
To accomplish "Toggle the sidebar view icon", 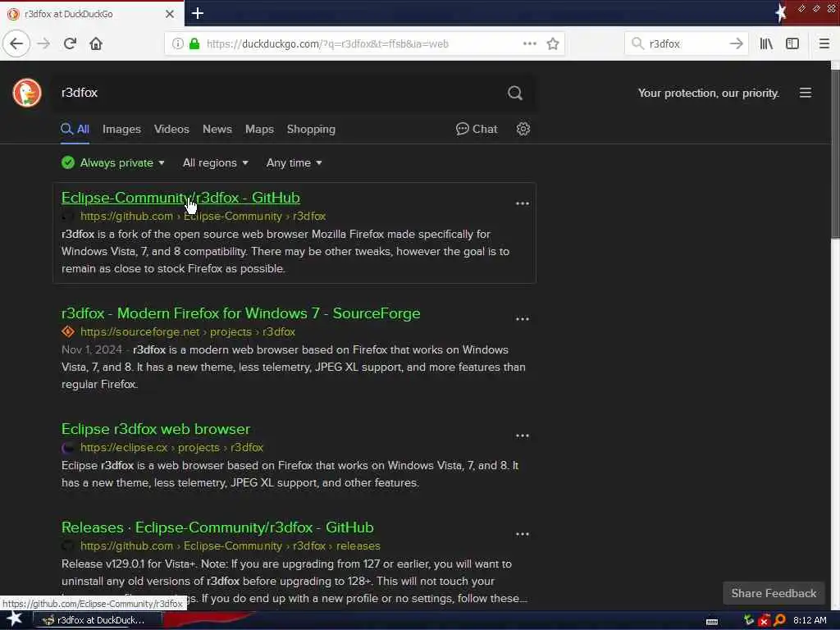I will (x=792, y=43).
